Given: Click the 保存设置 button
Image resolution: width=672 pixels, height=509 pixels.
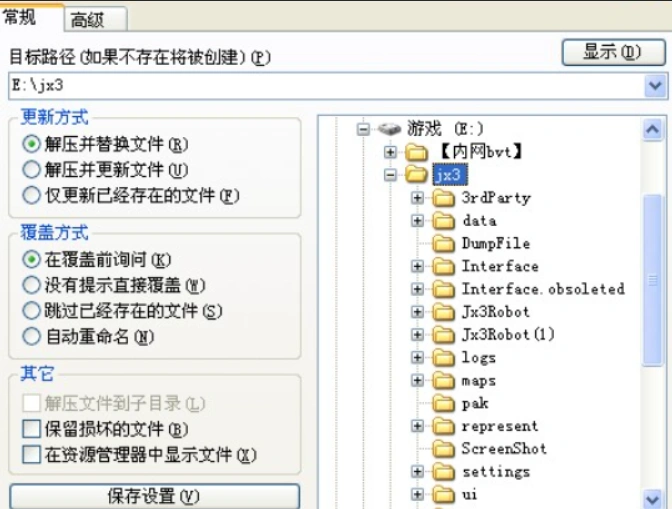Looking at the screenshot, I should [154, 497].
